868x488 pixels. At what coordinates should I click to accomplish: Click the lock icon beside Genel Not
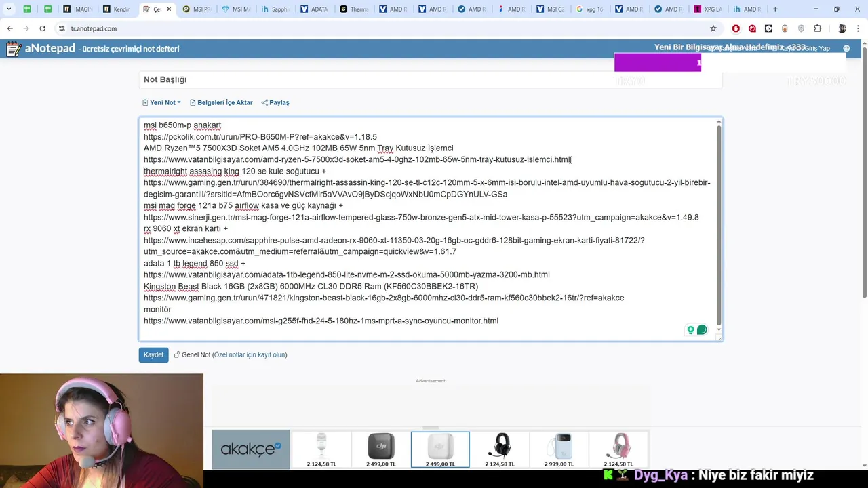[176, 354]
